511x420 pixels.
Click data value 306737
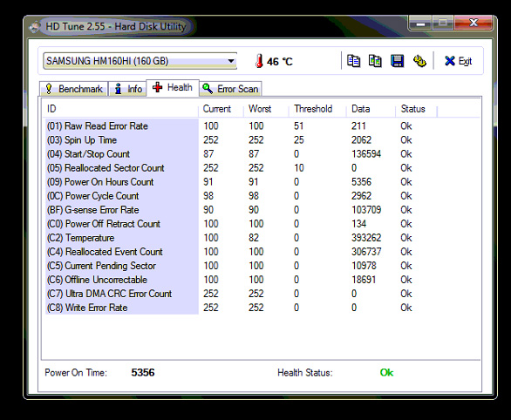(366, 252)
